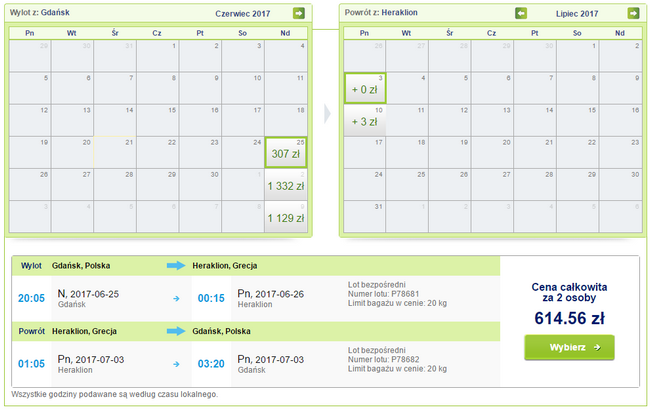Click small arrow between 01:05 and 03:20
650x409 pixels.
pyautogui.click(x=176, y=363)
